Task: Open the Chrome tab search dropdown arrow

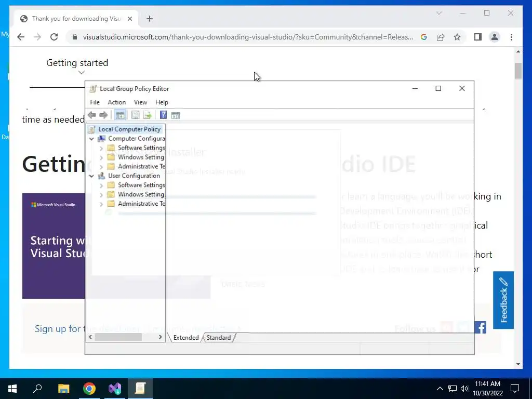Action: coord(439,13)
